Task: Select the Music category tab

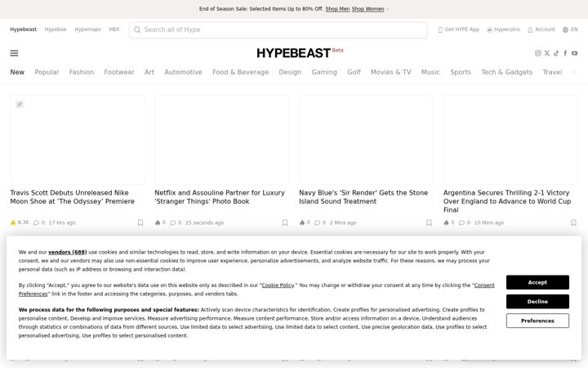Action: [430, 72]
